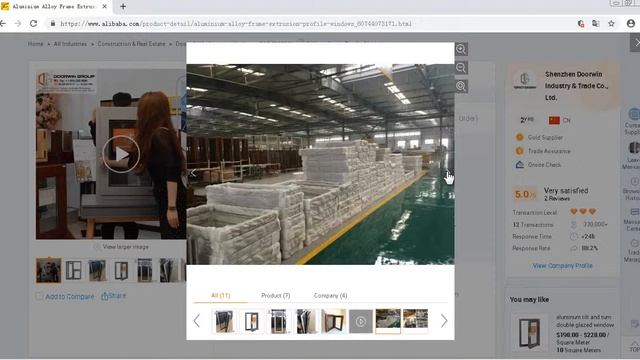
Task: Close the Aluminium Alloy Frame browser tab
Action: (104, 7)
